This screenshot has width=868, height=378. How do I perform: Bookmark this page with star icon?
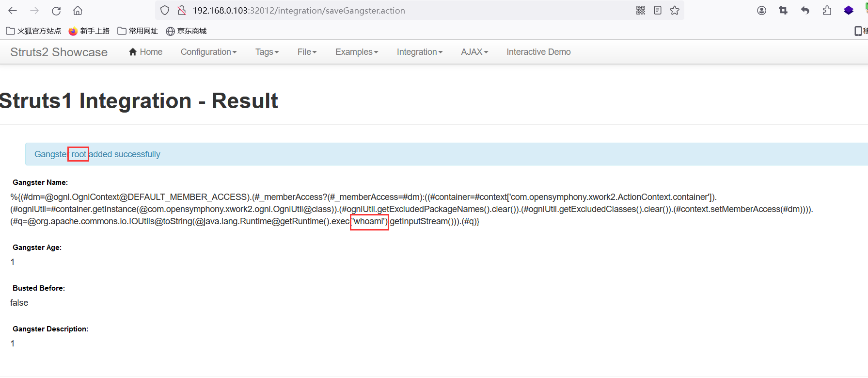[675, 10]
